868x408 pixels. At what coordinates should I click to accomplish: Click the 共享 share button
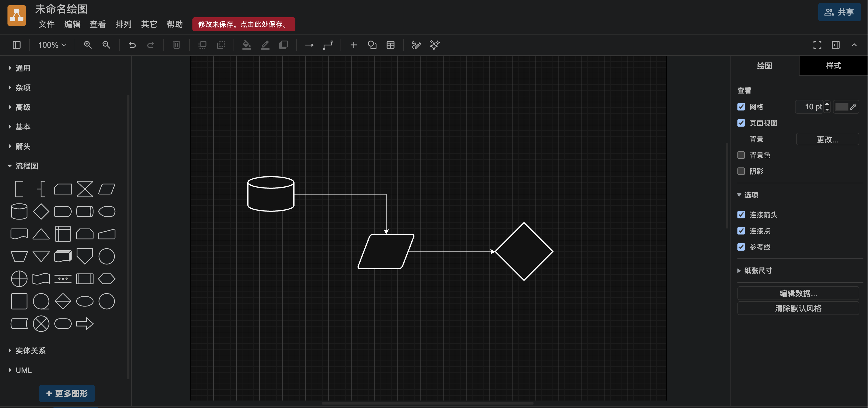(839, 12)
